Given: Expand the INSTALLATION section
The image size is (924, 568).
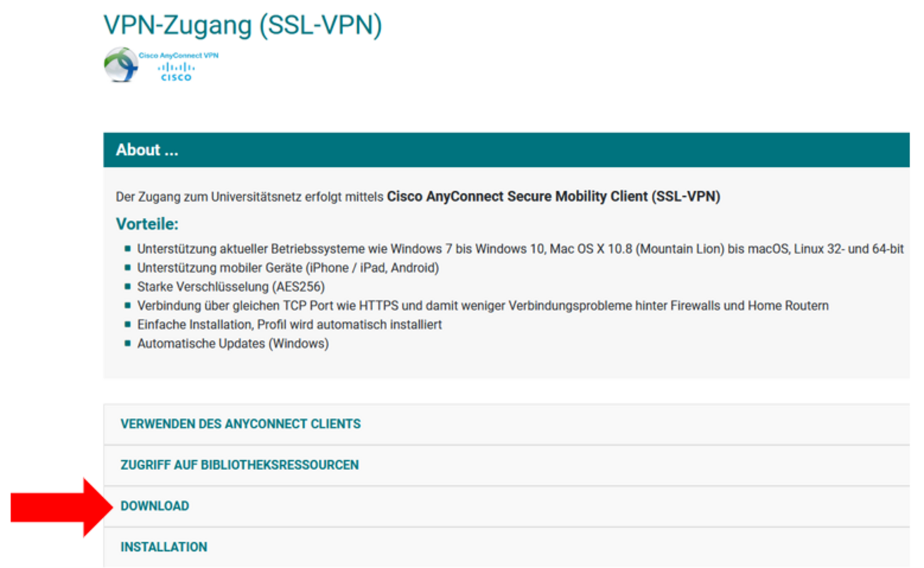Looking at the screenshot, I should tap(164, 547).
